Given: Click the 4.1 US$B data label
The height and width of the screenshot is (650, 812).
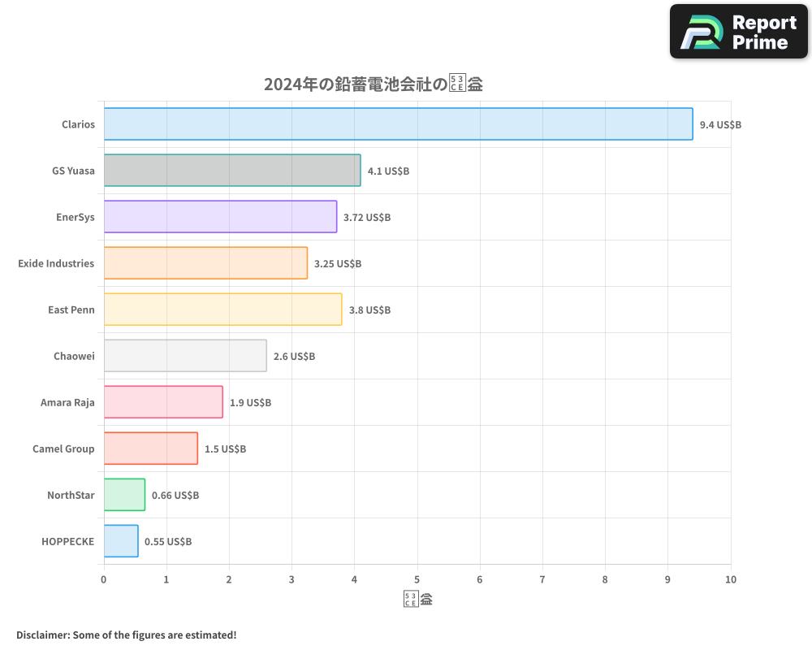Looking at the screenshot, I should (x=388, y=171).
